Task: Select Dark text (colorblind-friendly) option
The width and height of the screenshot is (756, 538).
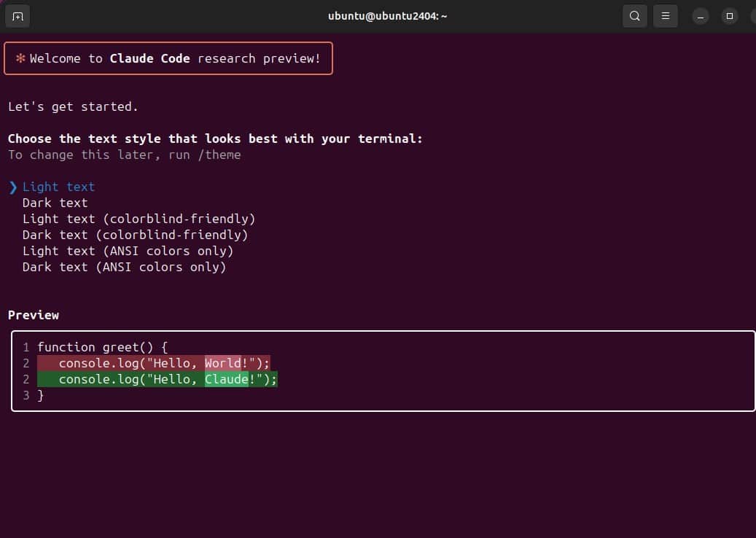Action: pos(135,235)
